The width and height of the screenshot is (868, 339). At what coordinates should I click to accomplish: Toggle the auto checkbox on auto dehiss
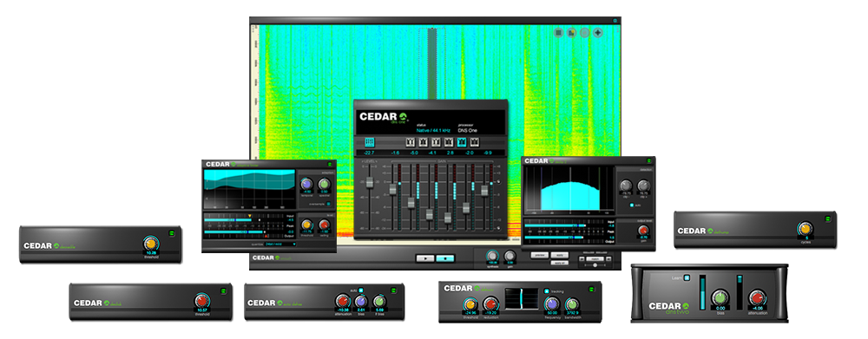(361, 290)
